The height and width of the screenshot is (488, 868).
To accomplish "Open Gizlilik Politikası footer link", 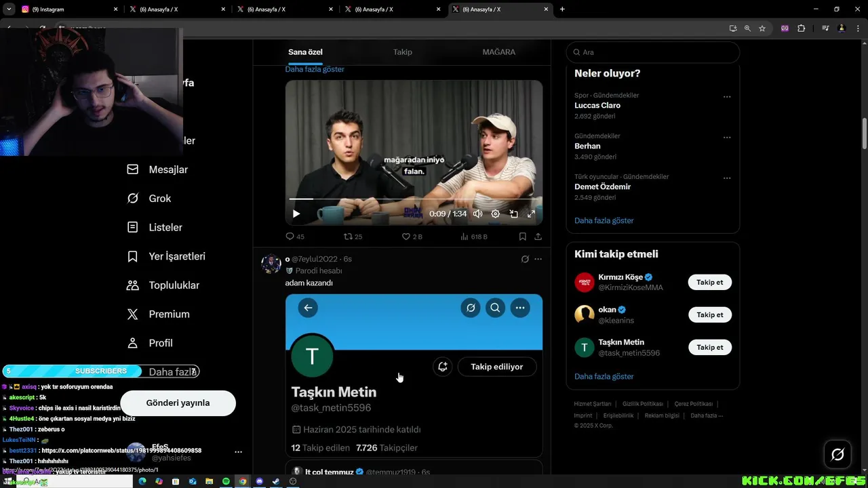I will tap(643, 404).
